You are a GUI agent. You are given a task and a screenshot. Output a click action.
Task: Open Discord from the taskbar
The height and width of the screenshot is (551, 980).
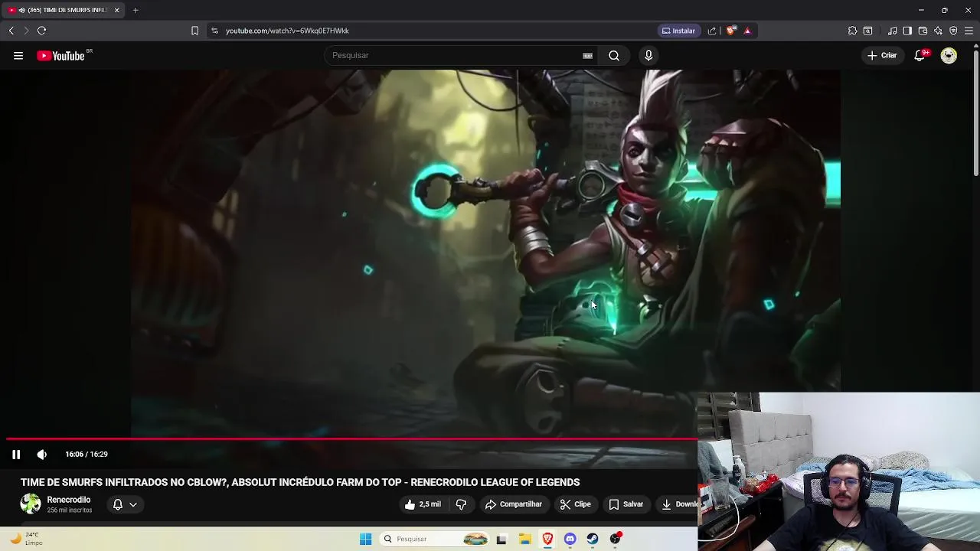tap(570, 539)
